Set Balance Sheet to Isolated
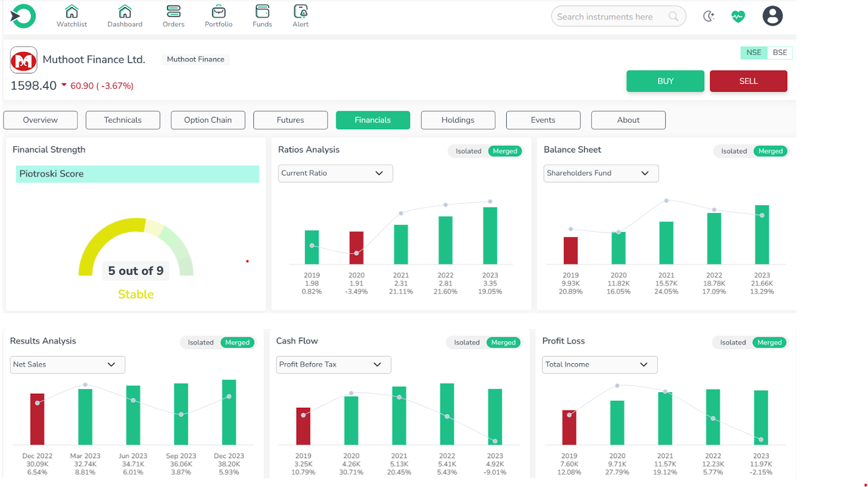 pyautogui.click(x=733, y=151)
